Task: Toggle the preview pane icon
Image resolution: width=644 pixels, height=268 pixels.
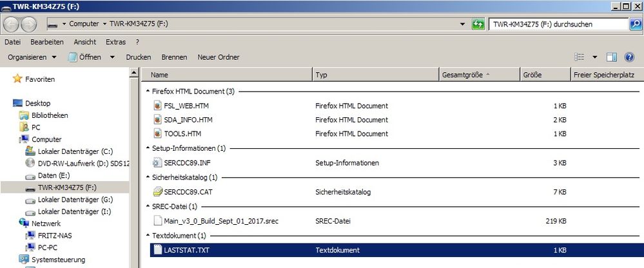Action: click(x=612, y=57)
